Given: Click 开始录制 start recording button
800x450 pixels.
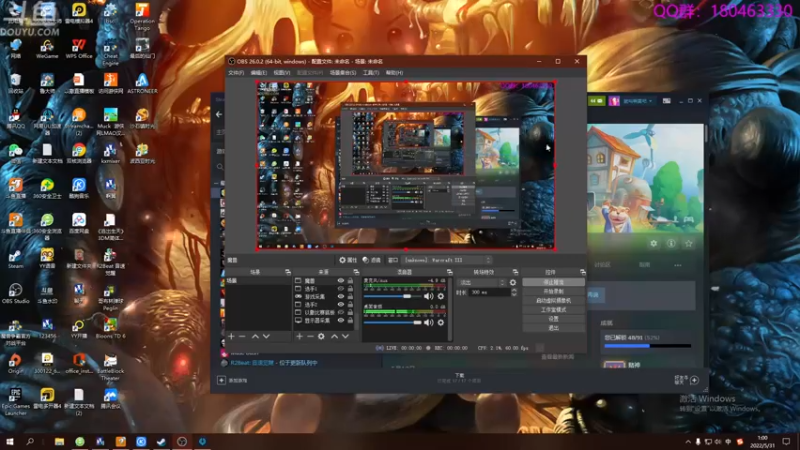Looking at the screenshot, I should pos(554,291).
